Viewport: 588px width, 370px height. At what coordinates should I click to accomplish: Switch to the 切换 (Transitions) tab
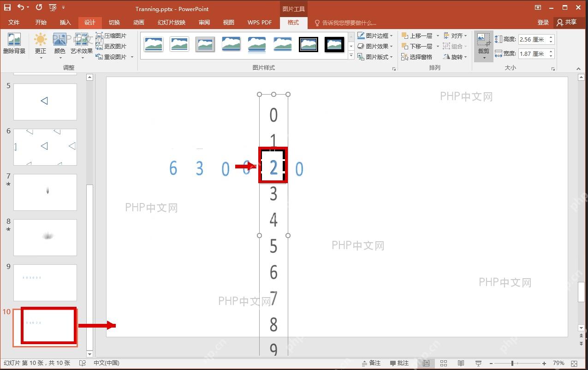click(114, 23)
